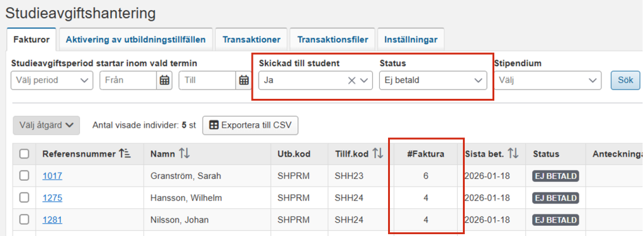Open the Transaktionsfiler tab
Screen dimensions: 644x236
click(333, 40)
